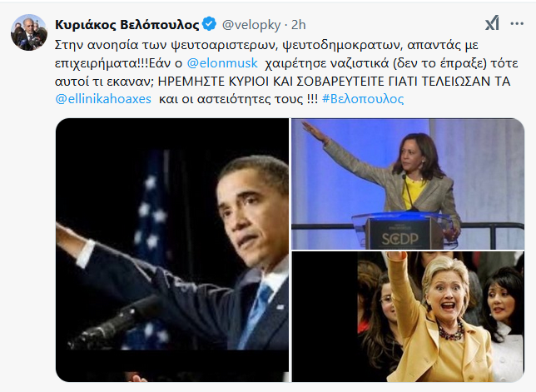Image resolution: width=536 pixels, height=392 pixels.
Task: Open the post via the 2h timestamp
Action: click(298, 25)
